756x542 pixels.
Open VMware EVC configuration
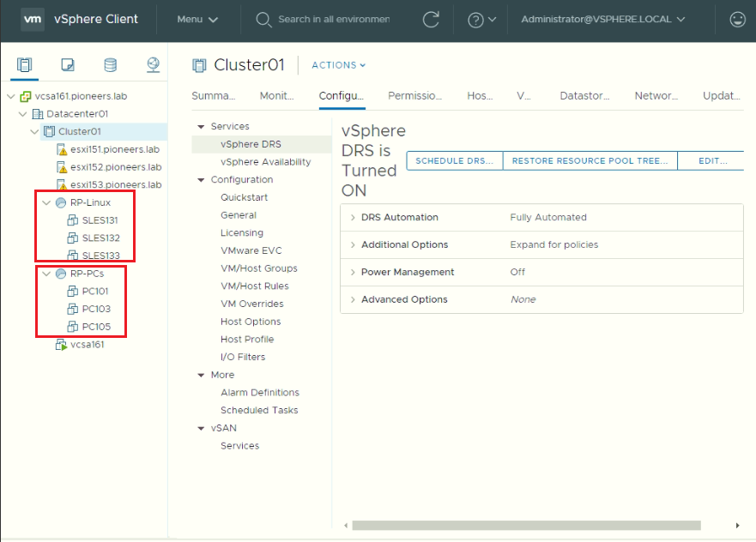click(251, 250)
